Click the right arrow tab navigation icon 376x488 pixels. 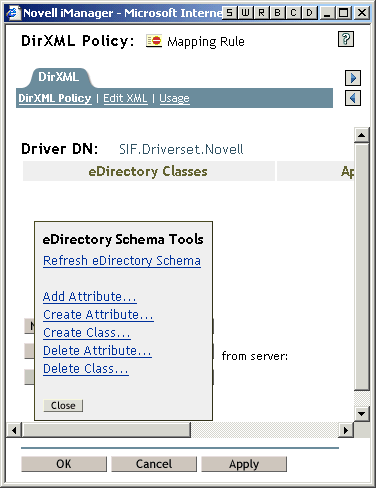[x=353, y=78]
